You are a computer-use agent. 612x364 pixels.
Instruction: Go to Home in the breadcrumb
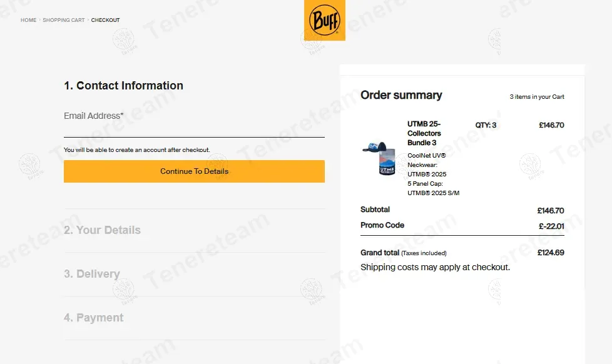28,20
